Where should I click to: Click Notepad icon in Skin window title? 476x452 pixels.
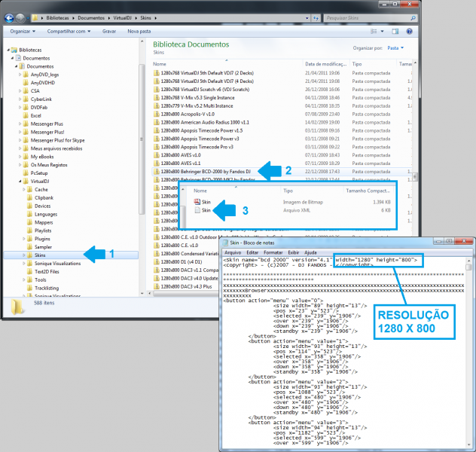[225, 243]
